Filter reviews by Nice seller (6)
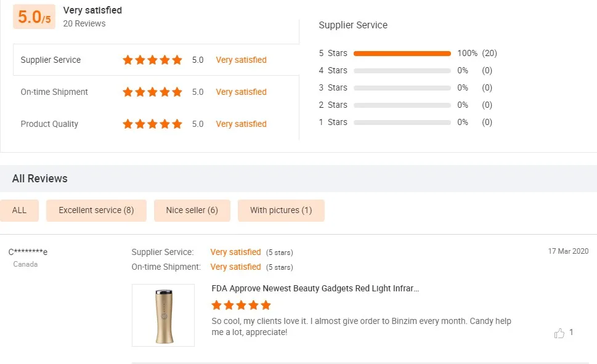597x364 pixels. tap(192, 210)
